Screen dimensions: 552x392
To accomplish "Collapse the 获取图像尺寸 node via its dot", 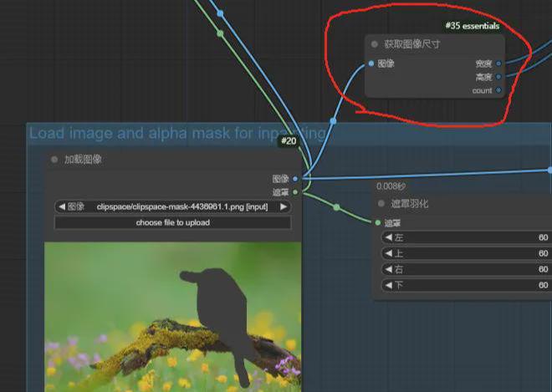I will tap(375, 44).
